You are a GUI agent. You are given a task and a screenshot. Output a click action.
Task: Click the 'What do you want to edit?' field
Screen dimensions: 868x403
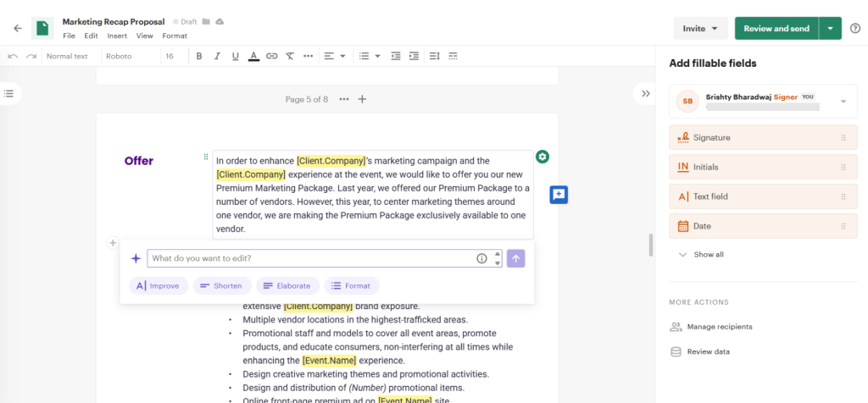[309, 258]
